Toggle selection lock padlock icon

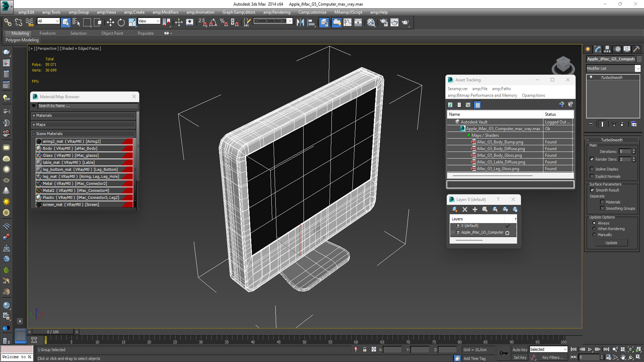tap(365, 350)
